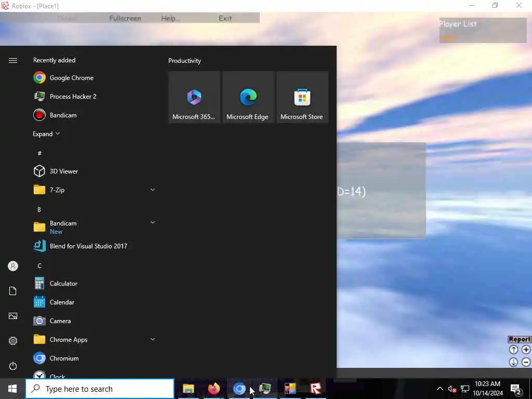This screenshot has height=399, width=532.
Task: Click the camera tilt down arrow
Action: click(513, 362)
